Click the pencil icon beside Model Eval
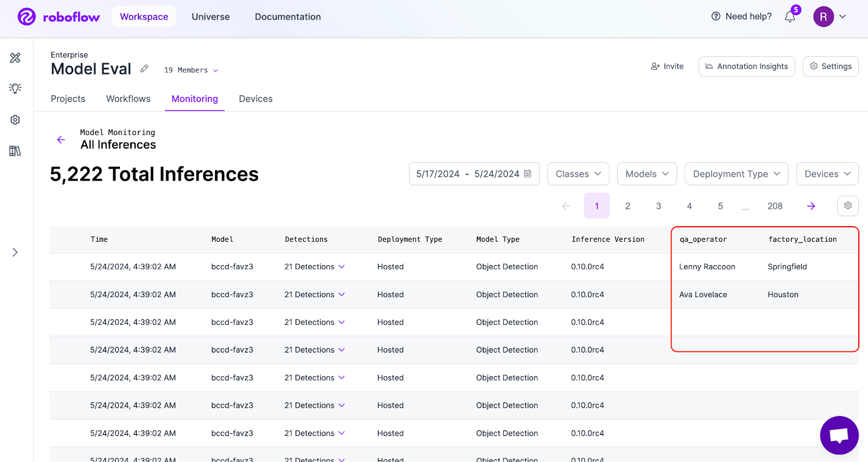This screenshot has width=868, height=462. (x=144, y=69)
